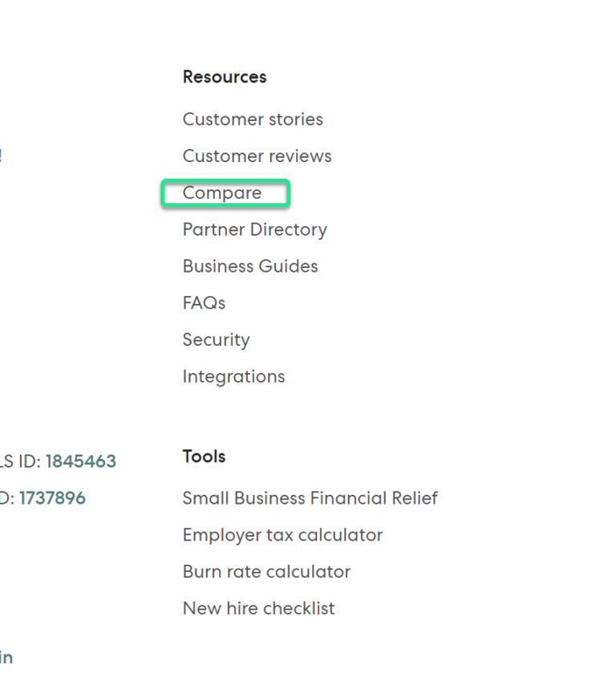Open the FAQs page
This screenshot has width=616, height=685.
(x=204, y=303)
